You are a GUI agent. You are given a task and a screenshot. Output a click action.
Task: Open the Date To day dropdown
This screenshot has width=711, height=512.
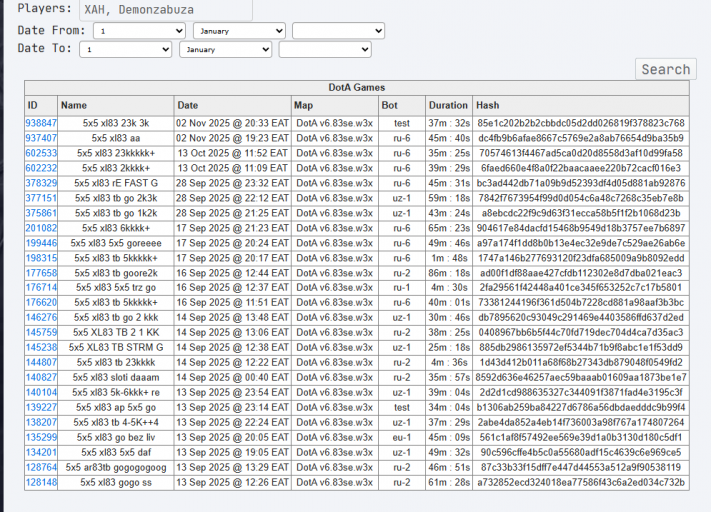click(x=126, y=49)
